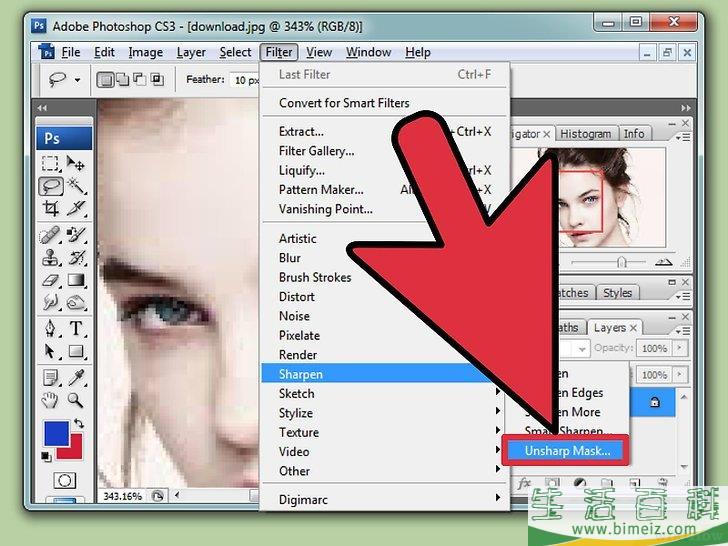Select the Pen tool
Screen dimensions: 728x546
click(50, 329)
